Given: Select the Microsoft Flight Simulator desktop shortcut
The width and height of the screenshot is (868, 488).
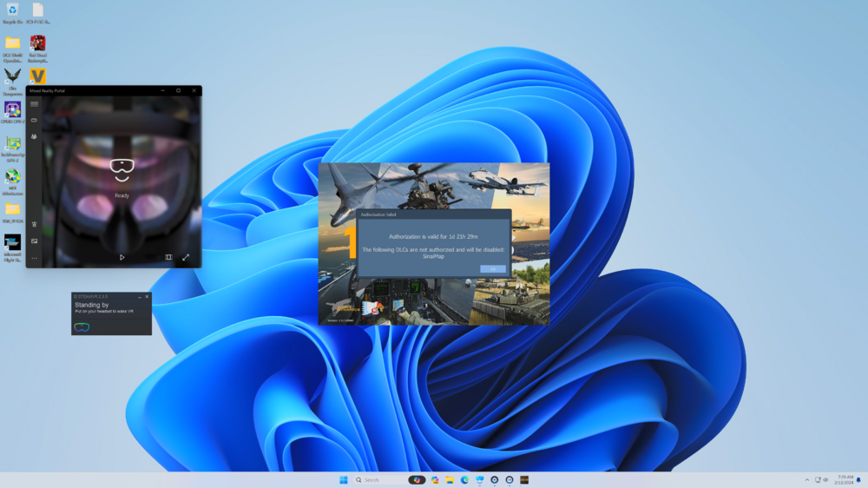Looking at the screenshot, I should click(x=12, y=247).
